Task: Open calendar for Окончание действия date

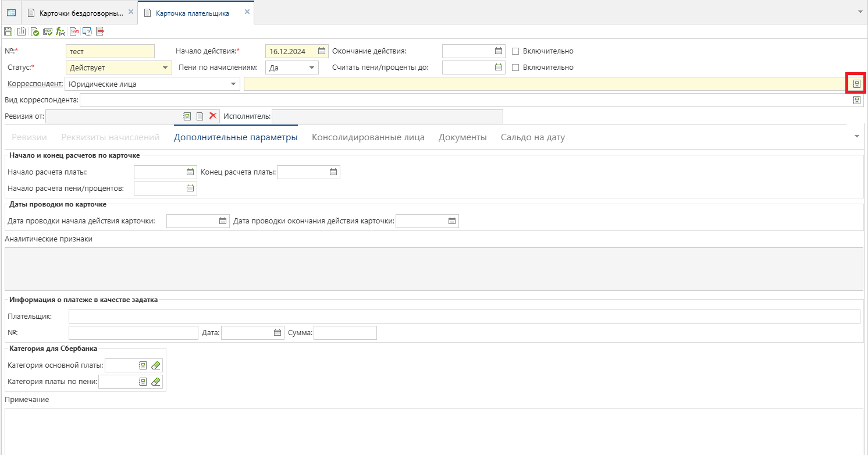Action: click(x=499, y=51)
